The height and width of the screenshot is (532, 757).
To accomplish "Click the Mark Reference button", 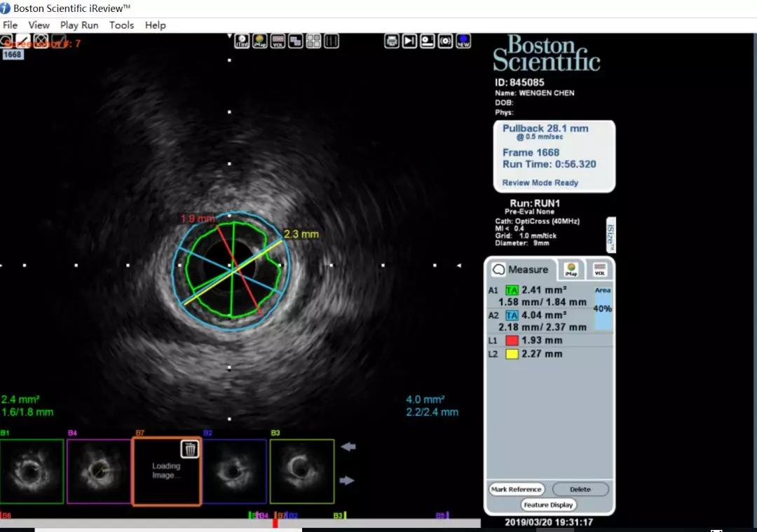I will [x=516, y=489].
